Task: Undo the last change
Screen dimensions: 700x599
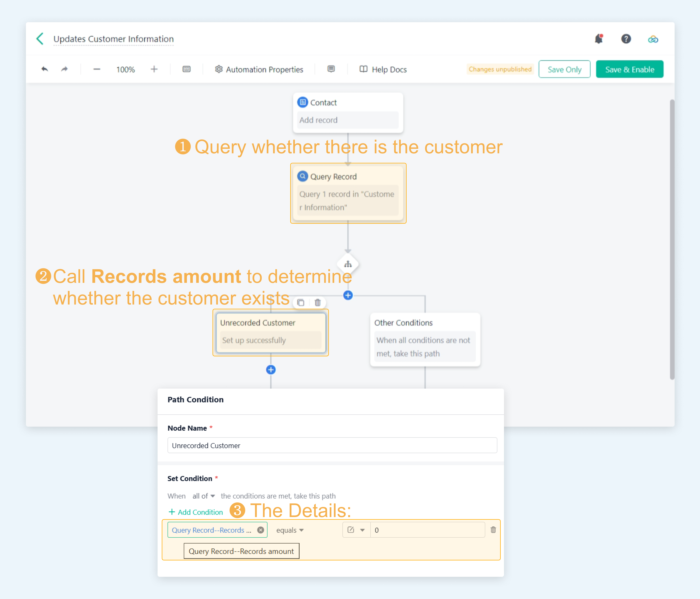Action: click(45, 69)
